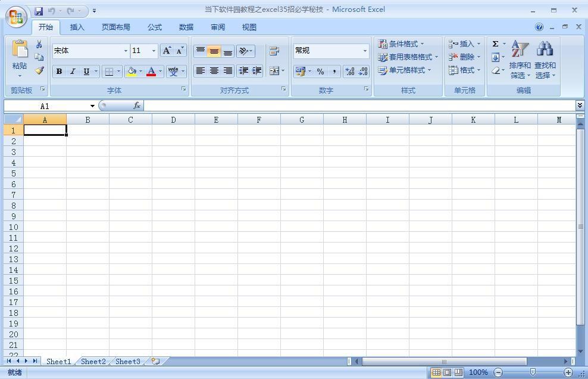Screen dimensions: 588x379
Task: Expand the number format dropdown 常规
Action: coord(365,51)
